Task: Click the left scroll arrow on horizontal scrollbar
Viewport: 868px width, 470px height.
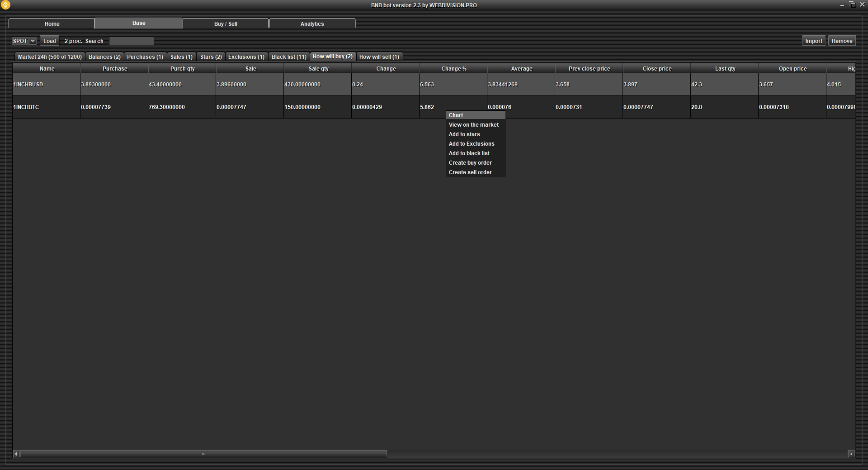Action: coord(16,454)
